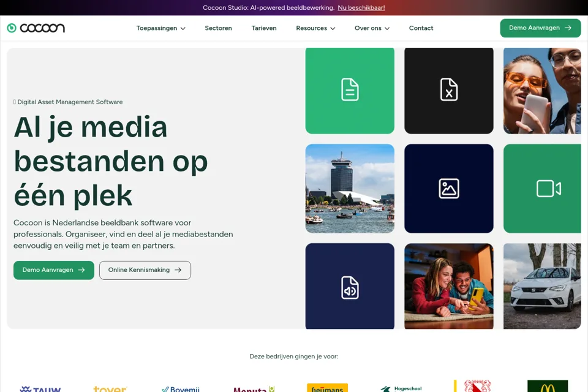Click the audio file icon on navy tile
The height and width of the screenshot is (392, 588).
pyautogui.click(x=350, y=288)
